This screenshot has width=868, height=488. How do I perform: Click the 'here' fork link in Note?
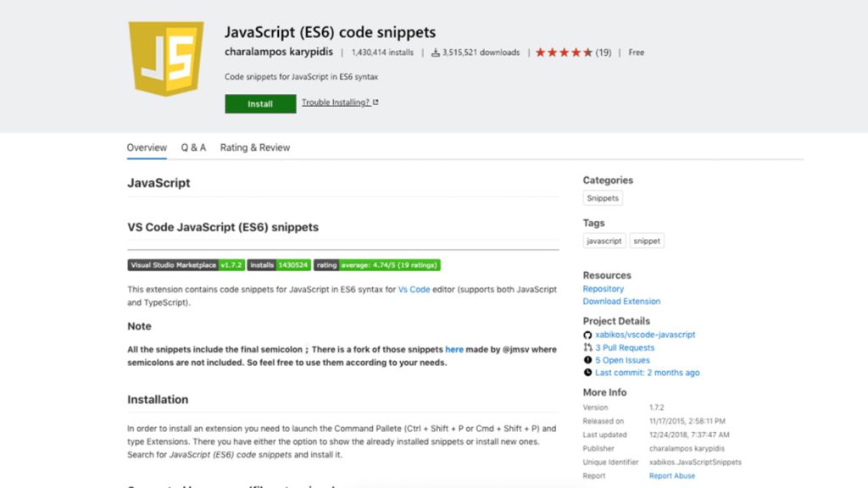coord(454,350)
